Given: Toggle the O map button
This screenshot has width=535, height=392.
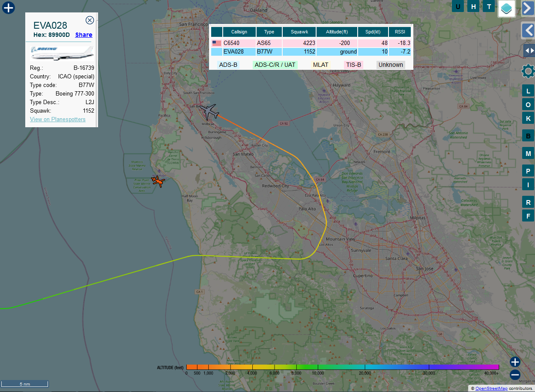Looking at the screenshot, I should [x=528, y=105].
